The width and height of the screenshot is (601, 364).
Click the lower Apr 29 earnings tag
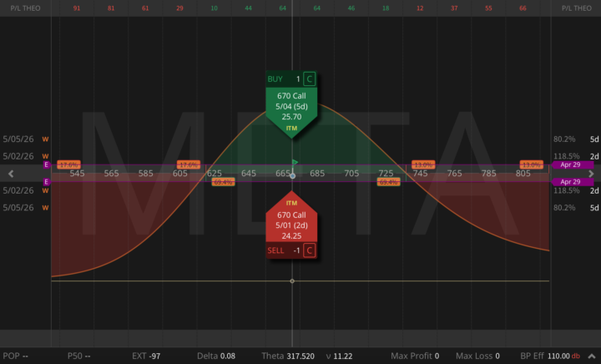click(573, 182)
